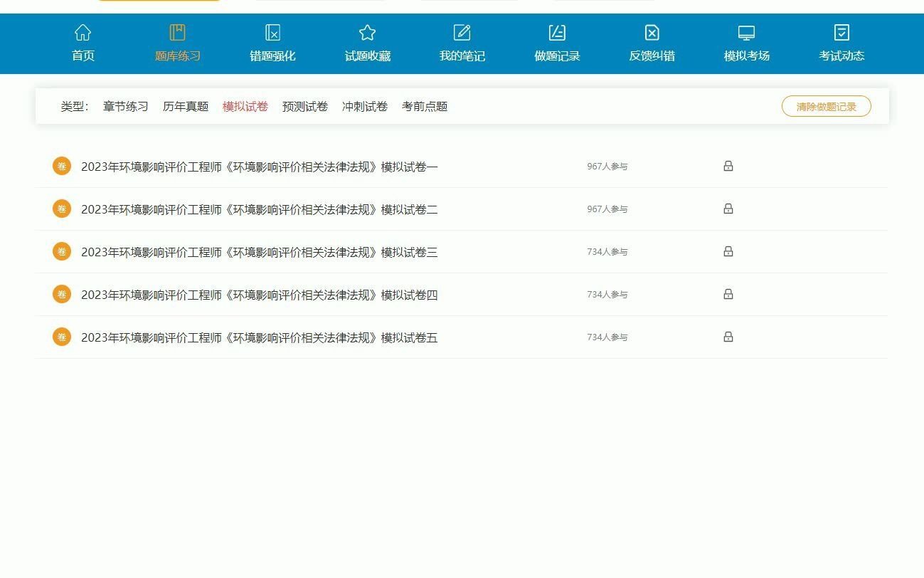The image size is (924, 578).
Task: Select the 模拟试卷 type tab
Action: 245,106
